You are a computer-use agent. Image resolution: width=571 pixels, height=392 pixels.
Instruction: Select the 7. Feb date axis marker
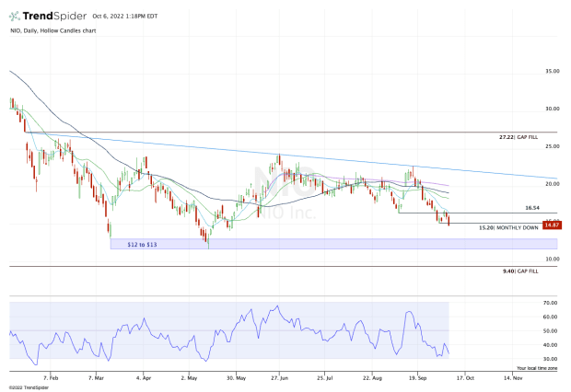click(x=52, y=377)
